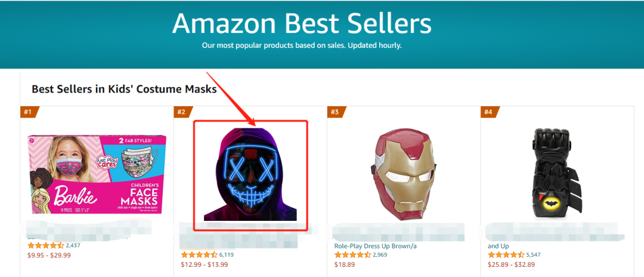Screen dimensions: 644x277
Task: Click the $25.89 - $32.89 price link
Action: (x=511, y=265)
